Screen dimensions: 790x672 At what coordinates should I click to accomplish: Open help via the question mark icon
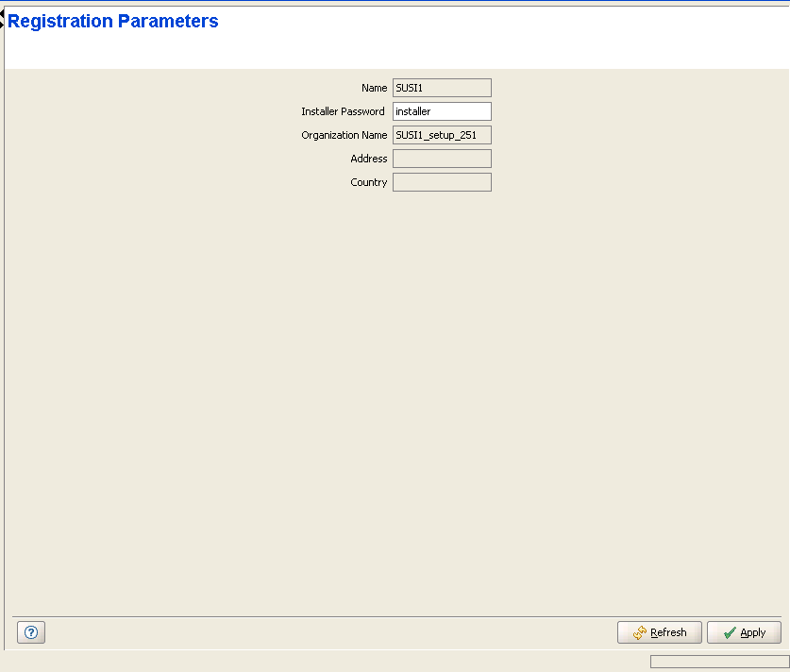point(30,633)
